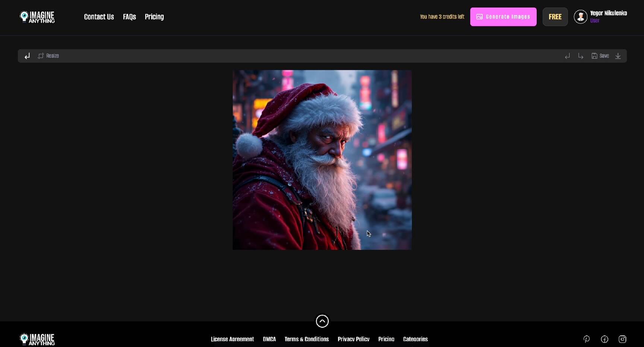Click the redo arrow icon
Image resolution: width=644 pixels, height=347 pixels.
pos(581,56)
